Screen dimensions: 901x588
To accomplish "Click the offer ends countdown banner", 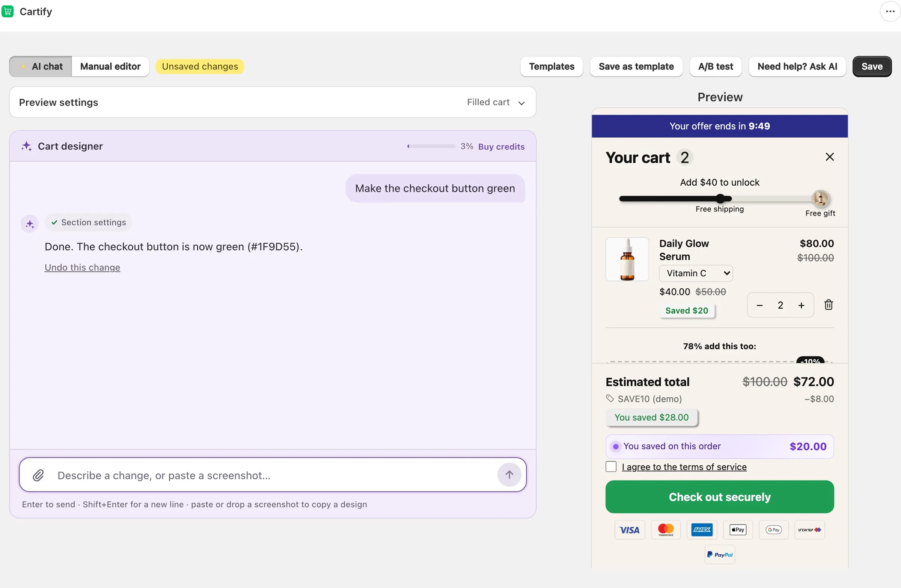I will 719,126.
